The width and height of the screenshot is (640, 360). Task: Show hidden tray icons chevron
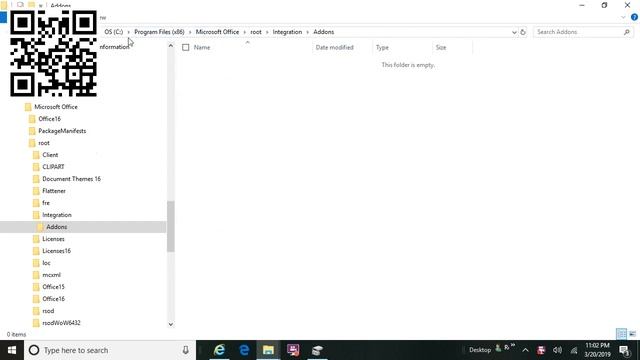tap(525, 350)
